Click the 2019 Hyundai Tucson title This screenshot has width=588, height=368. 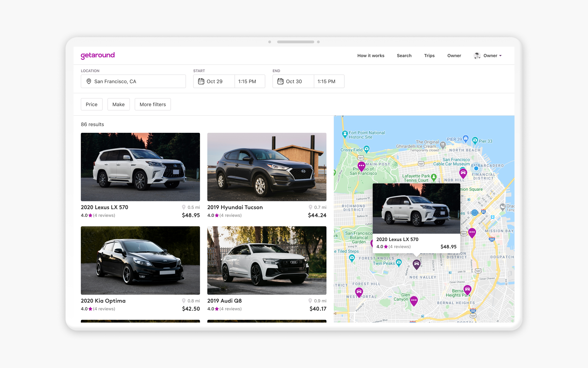[x=235, y=207]
